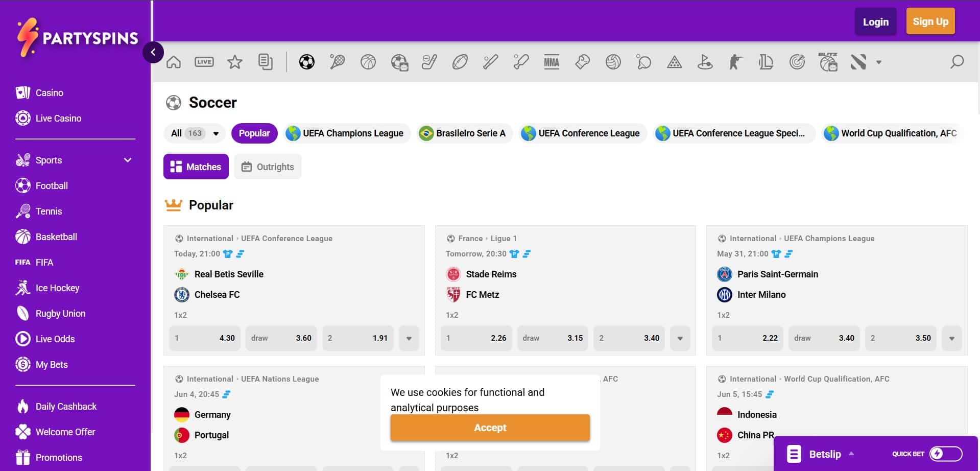Accept the cookies notice

[x=490, y=428]
